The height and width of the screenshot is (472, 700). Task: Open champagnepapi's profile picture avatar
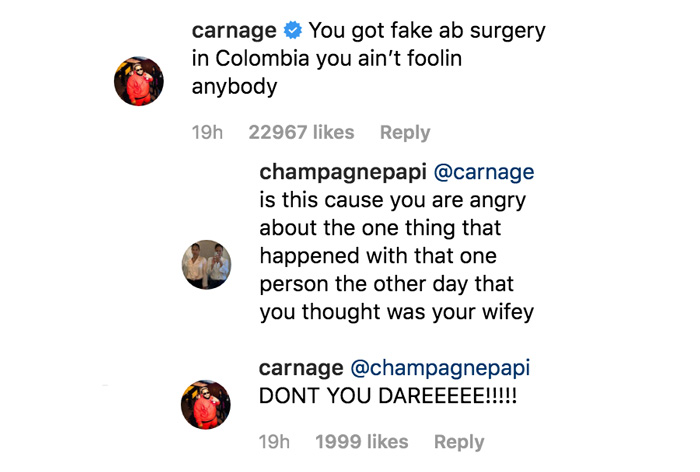tap(206, 264)
